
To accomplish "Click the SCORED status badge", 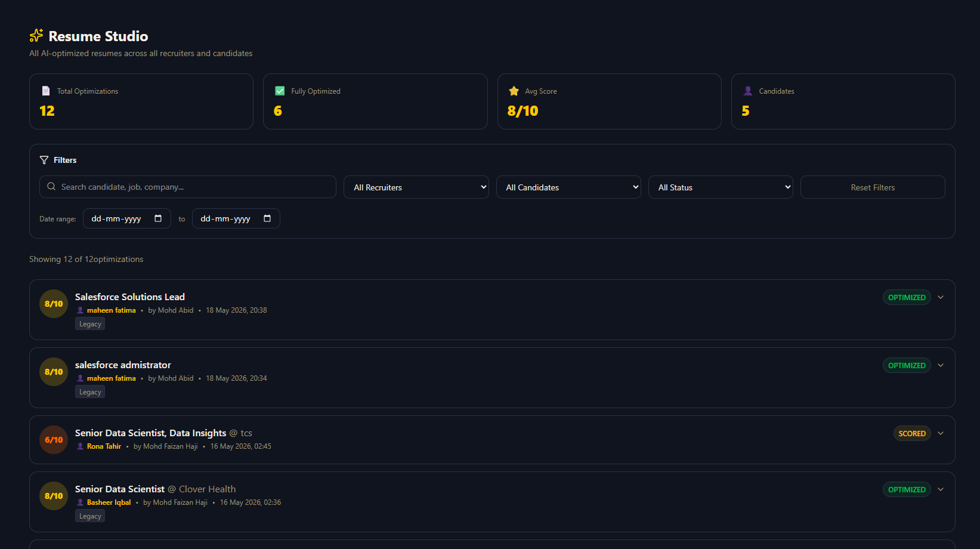I will coord(912,433).
